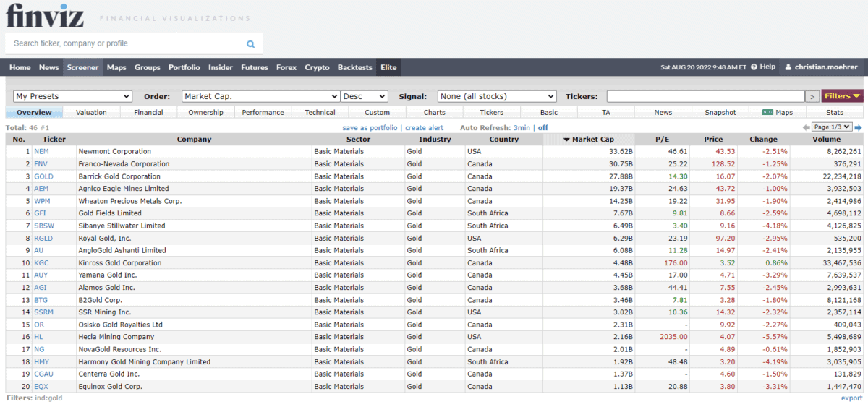Turn auto refresh off
The width and height of the screenshot is (868, 407).
click(542, 127)
